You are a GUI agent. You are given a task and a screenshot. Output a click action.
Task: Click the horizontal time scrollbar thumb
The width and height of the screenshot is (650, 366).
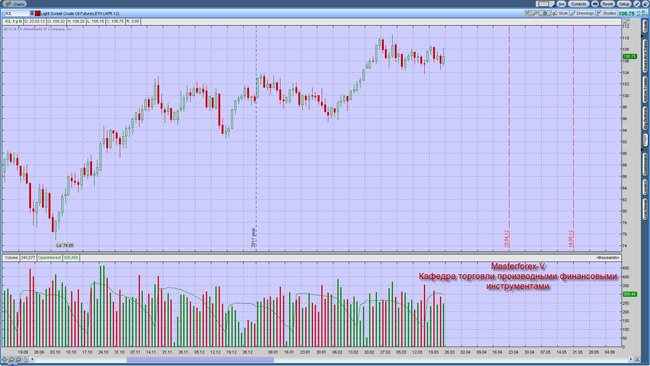(x=200, y=360)
